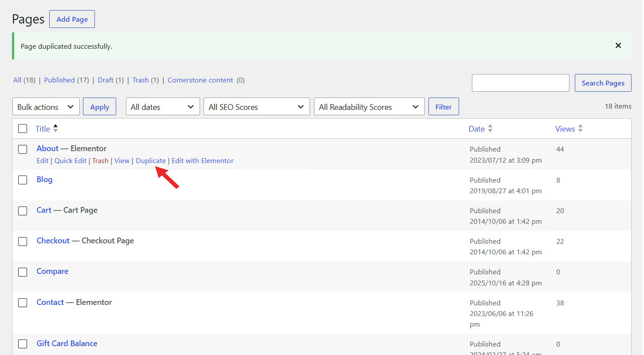Duplicate the About page

coord(151,161)
